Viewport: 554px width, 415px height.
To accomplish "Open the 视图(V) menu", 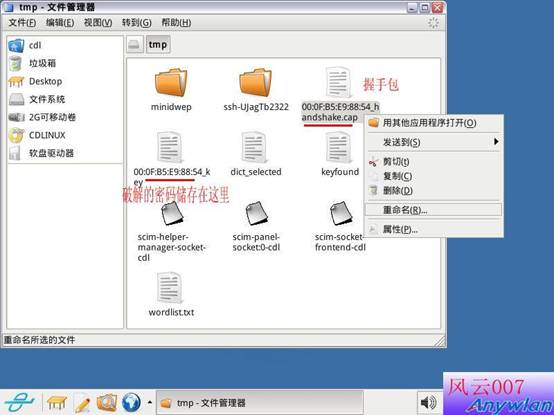I will 98,23.
